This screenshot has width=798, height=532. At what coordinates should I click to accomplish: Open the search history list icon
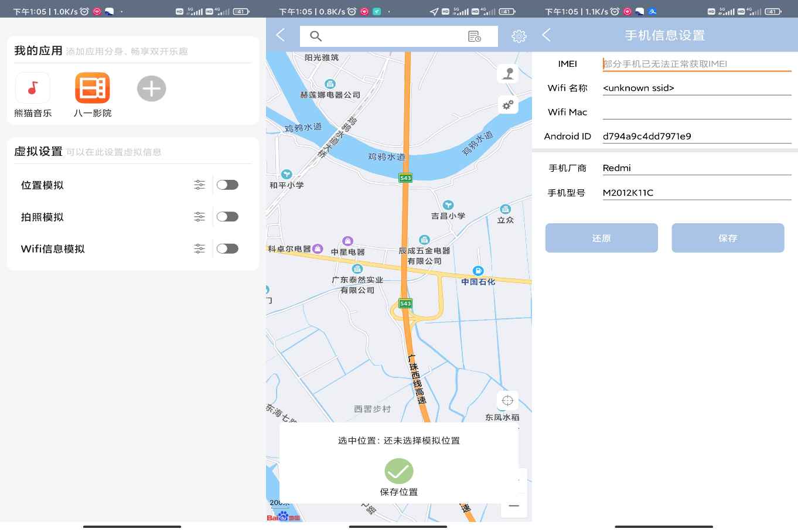475,36
